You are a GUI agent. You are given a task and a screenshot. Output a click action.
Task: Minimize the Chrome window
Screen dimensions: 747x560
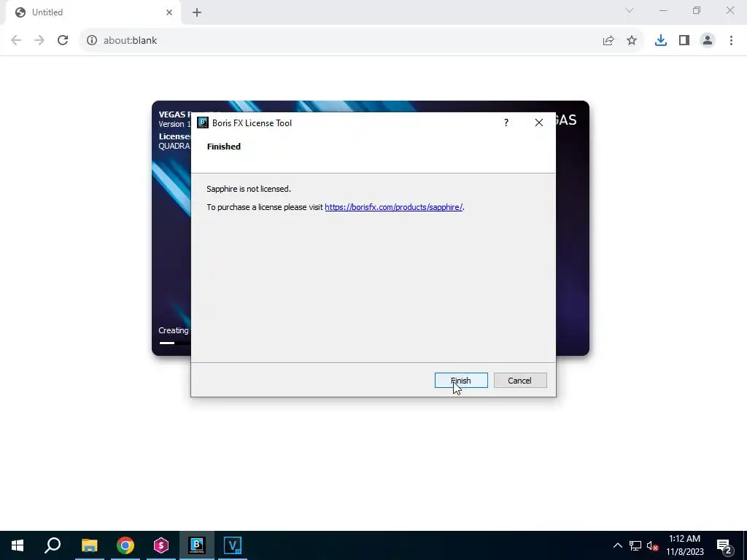[x=663, y=10]
